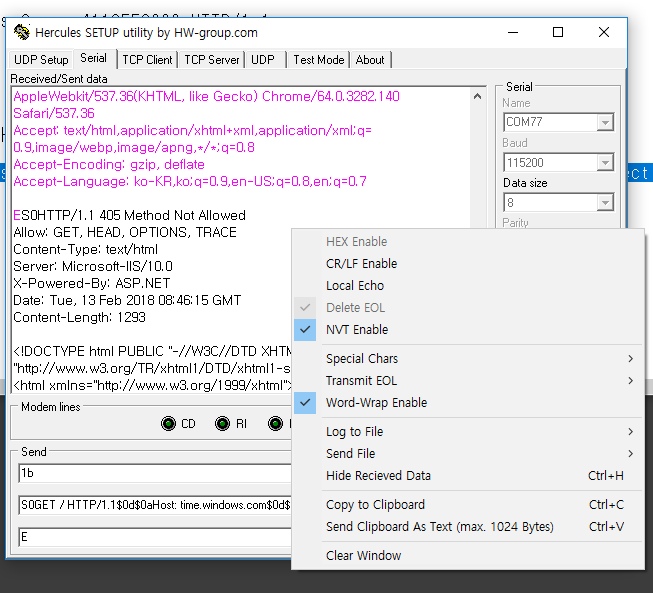
Task: Open the 115200 baud rate dropdown
Action: pyautogui.click(x=605, y=162)
